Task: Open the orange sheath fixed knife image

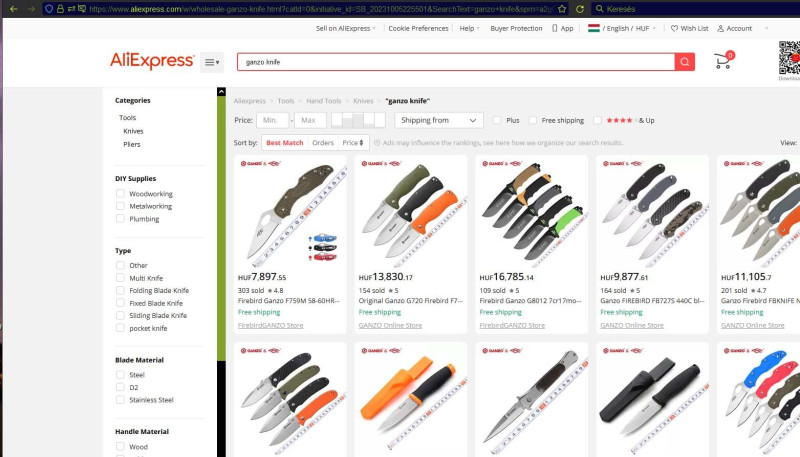Action: 411,399
